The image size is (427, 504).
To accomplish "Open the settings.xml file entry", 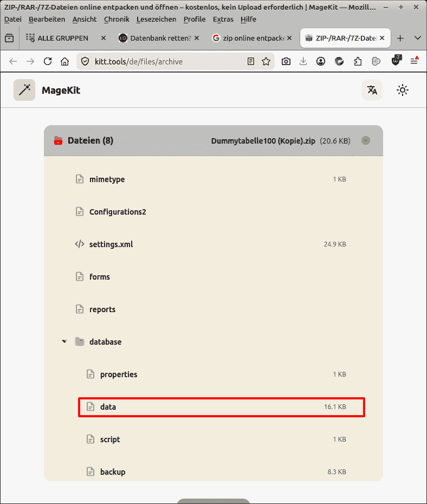I will (x=111, y=244).
